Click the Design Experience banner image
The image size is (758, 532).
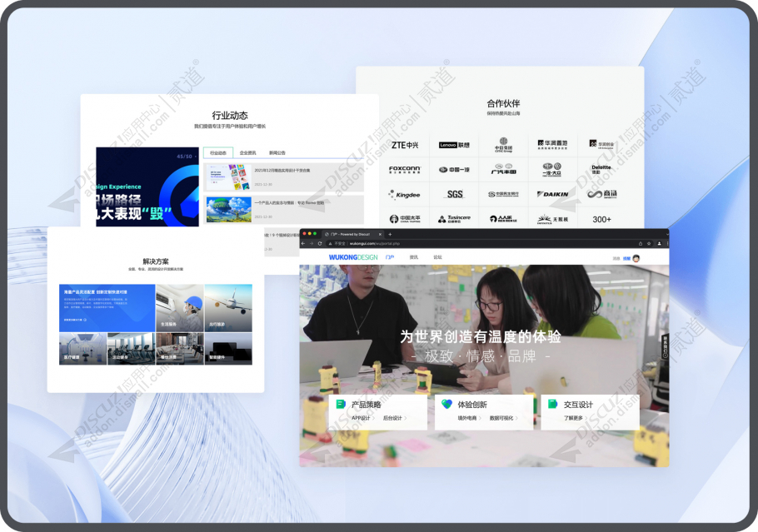pyautogui.click(x=147, y=186)
